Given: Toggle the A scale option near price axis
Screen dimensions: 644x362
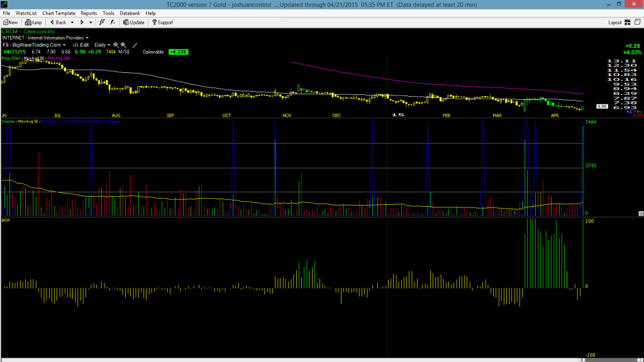Looking at the screenshot, I should (x=628, y=112).
